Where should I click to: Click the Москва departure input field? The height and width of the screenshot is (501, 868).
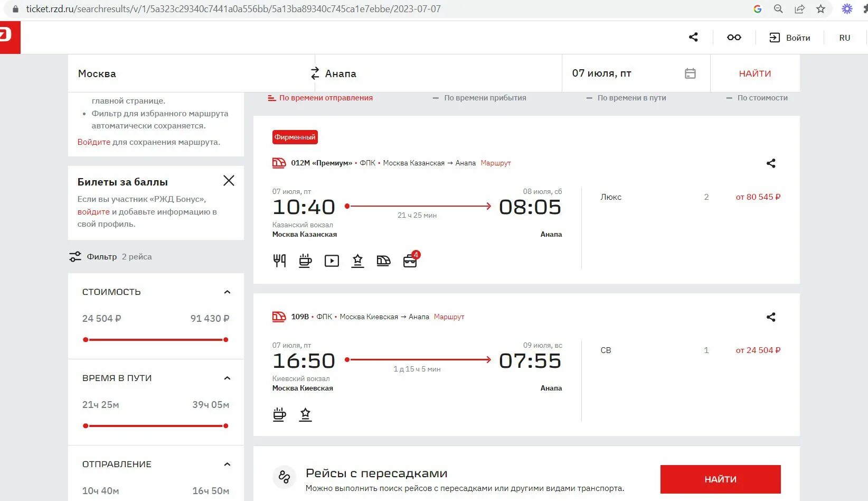click(191, 73)
